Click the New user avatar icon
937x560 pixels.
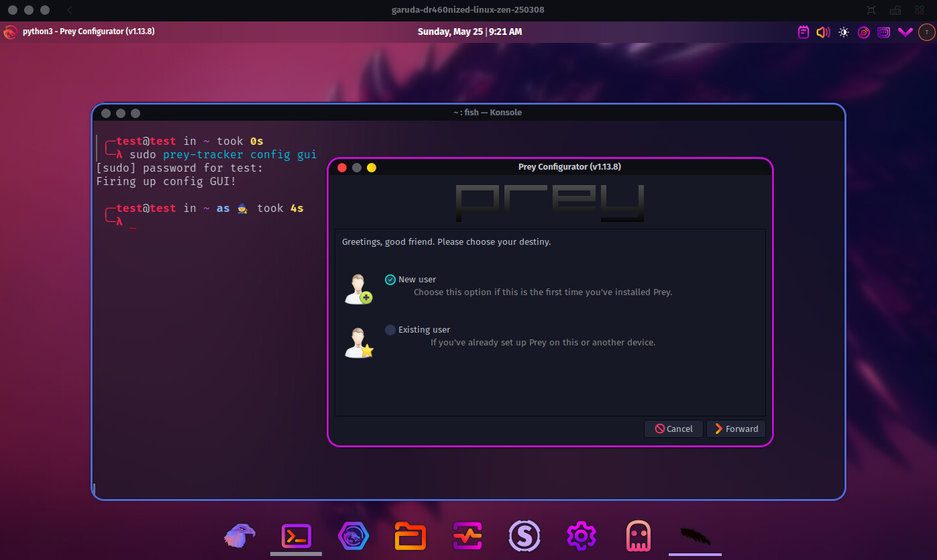(358, 289)
